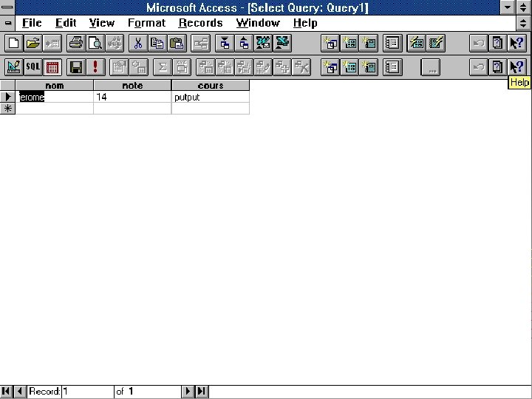The image size is (532, 399).
Task: Click the Paste clipboard icon
Action: (177, 44)
